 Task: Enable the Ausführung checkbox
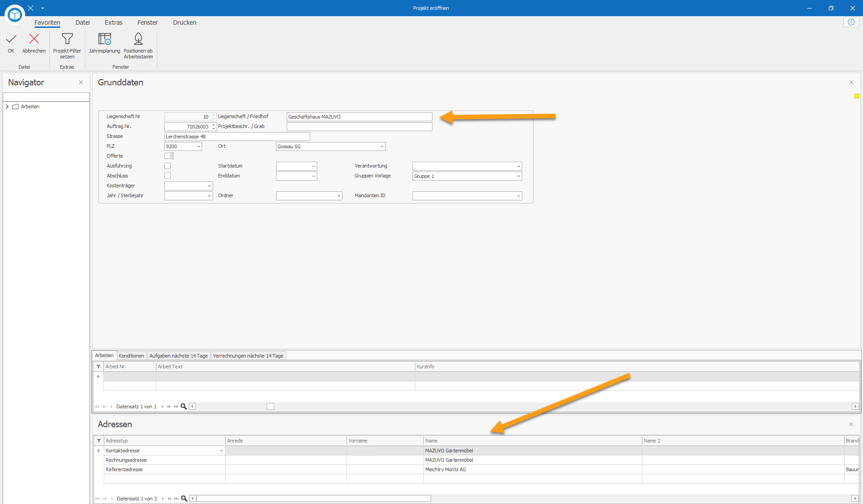[x=168, y=166]
